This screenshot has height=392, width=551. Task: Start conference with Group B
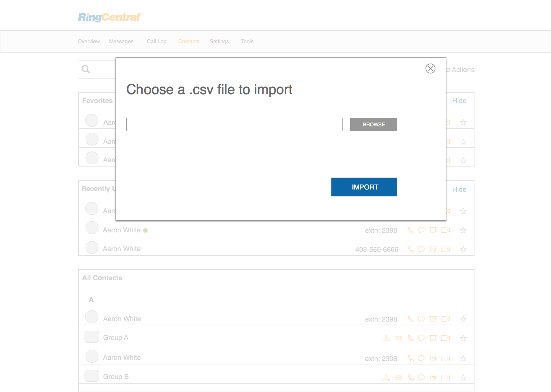pos(386,377)
